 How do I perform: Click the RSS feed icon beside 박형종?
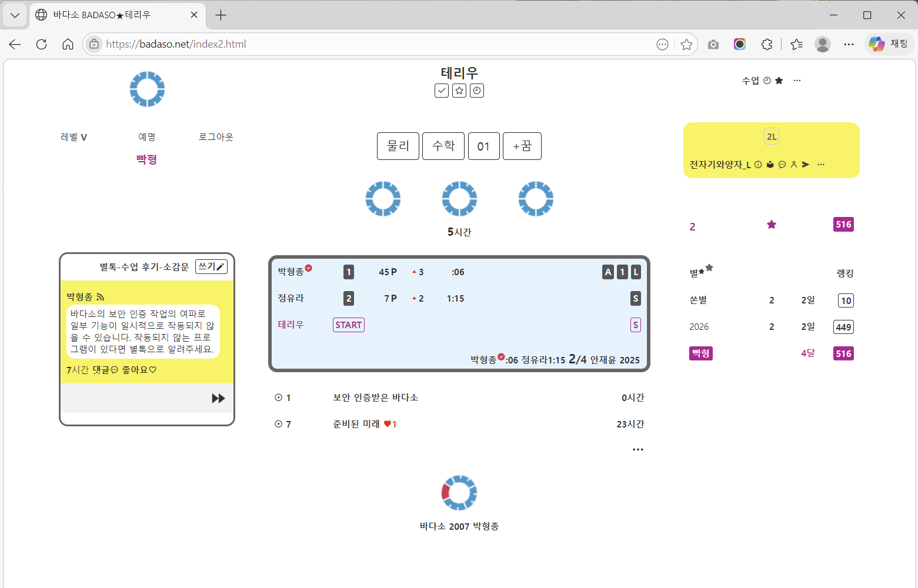101,297
